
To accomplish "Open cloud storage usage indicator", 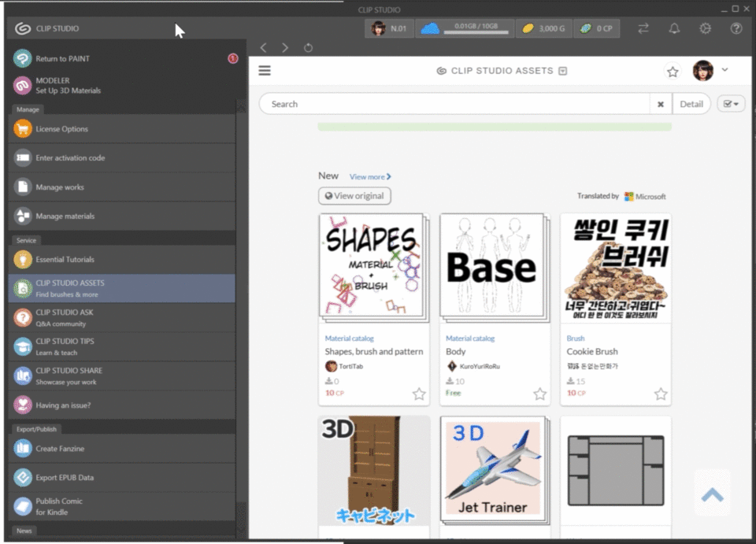I will (x=465, y=28).
